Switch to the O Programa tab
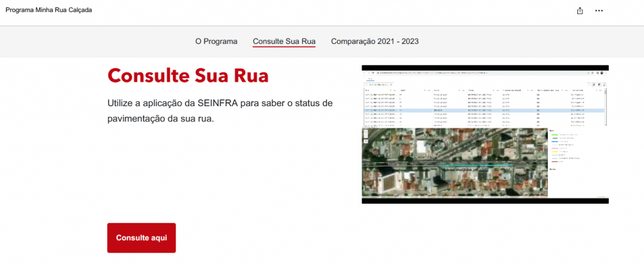644x264 pixels. click(x=216, y=41)
